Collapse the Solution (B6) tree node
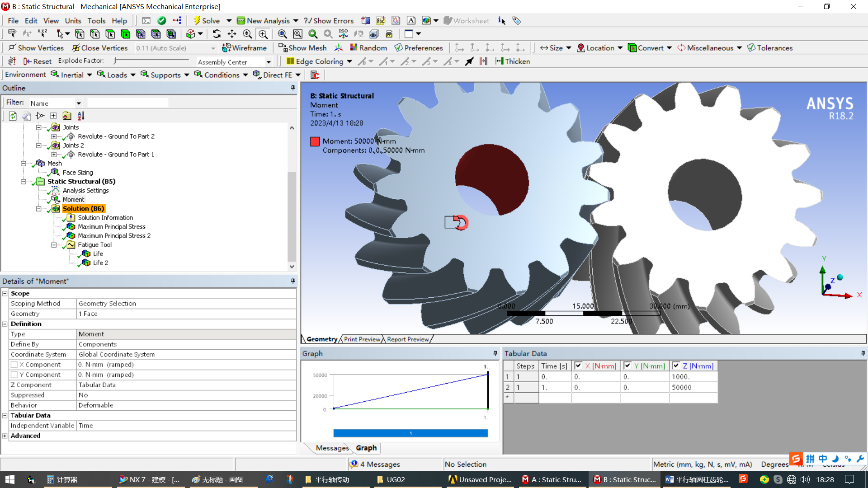This screenshot has width=868, height=488. pyautogui.click(x=39, y=208)
